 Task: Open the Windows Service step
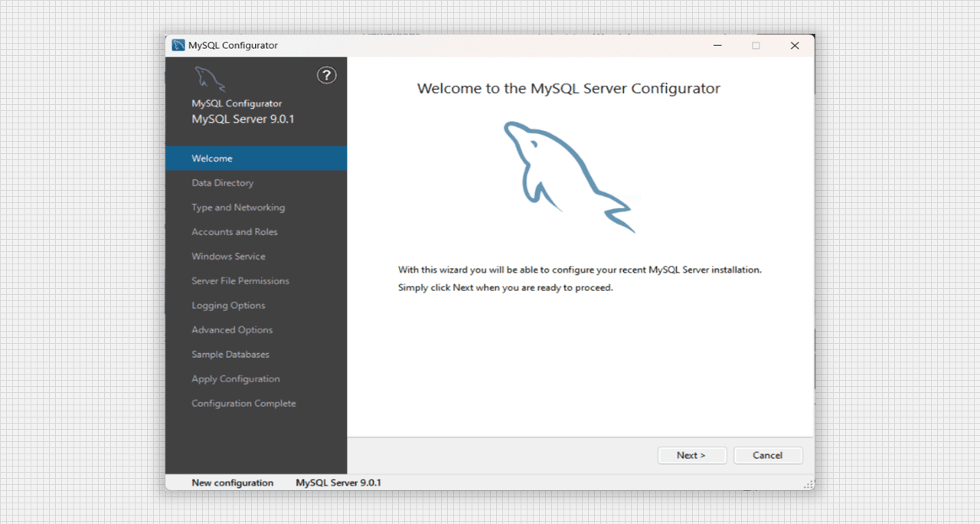pyautogui.click(x=228, y=257)
